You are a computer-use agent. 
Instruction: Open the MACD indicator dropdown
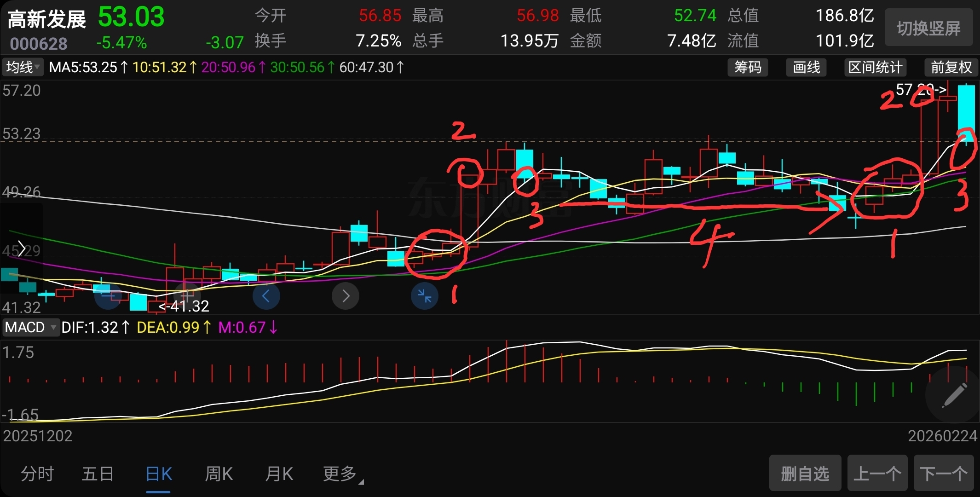click(30, 327)
